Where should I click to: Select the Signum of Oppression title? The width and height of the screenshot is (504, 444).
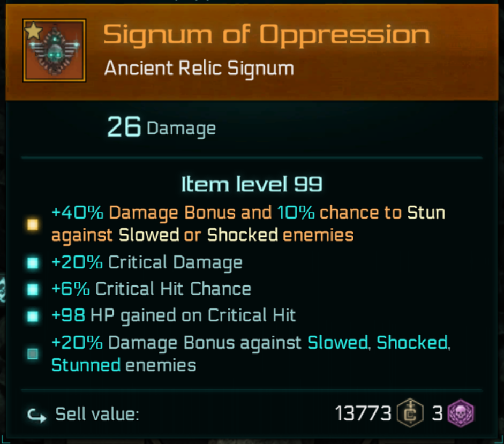[266, 35]
